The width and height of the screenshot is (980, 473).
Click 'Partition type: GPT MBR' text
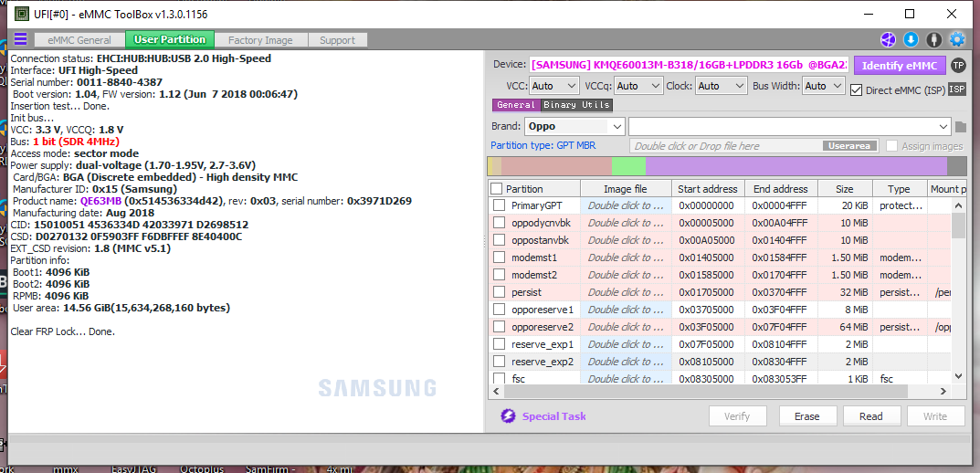[x=543, y=145]
